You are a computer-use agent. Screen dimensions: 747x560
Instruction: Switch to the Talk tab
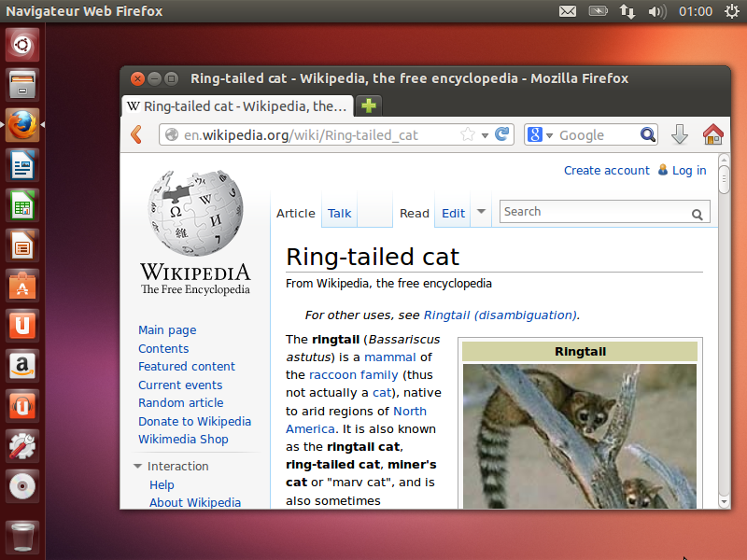point(339,214)
